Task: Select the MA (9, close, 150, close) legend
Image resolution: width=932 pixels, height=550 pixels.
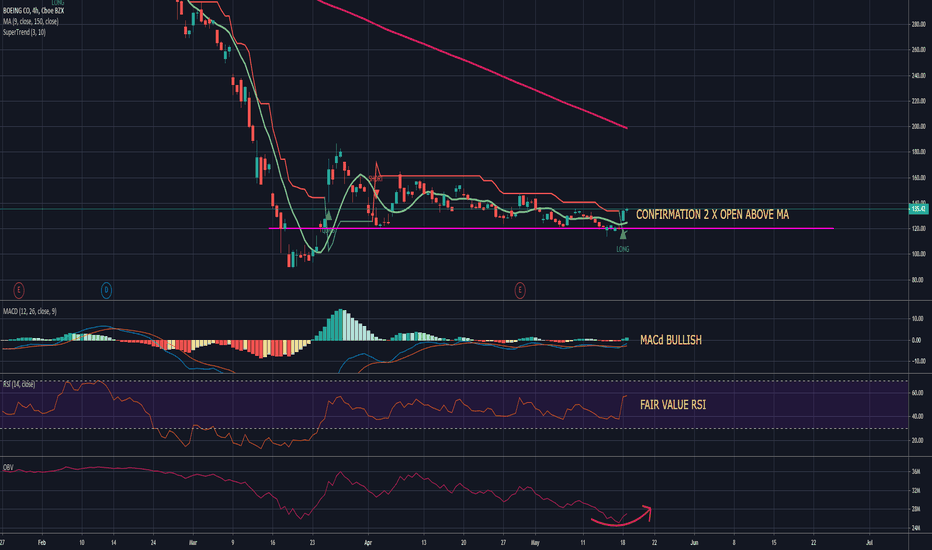Action: click(x=30, y=21)
